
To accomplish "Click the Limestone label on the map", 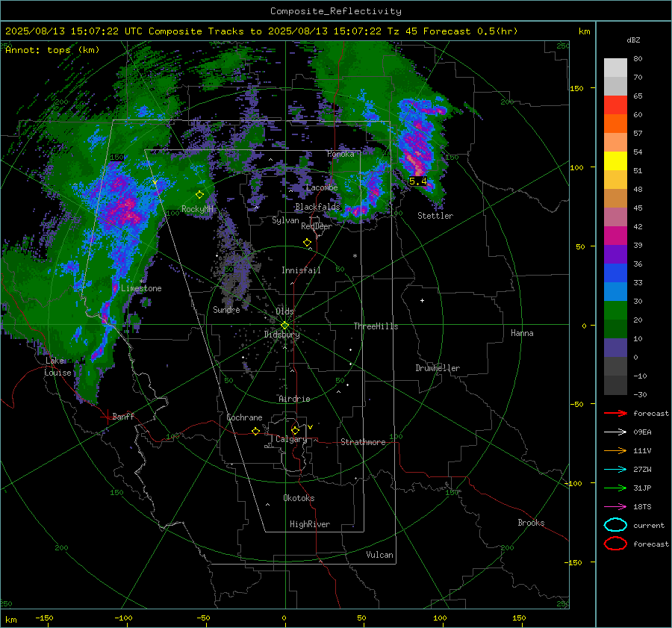I will [x=141, y=288].
